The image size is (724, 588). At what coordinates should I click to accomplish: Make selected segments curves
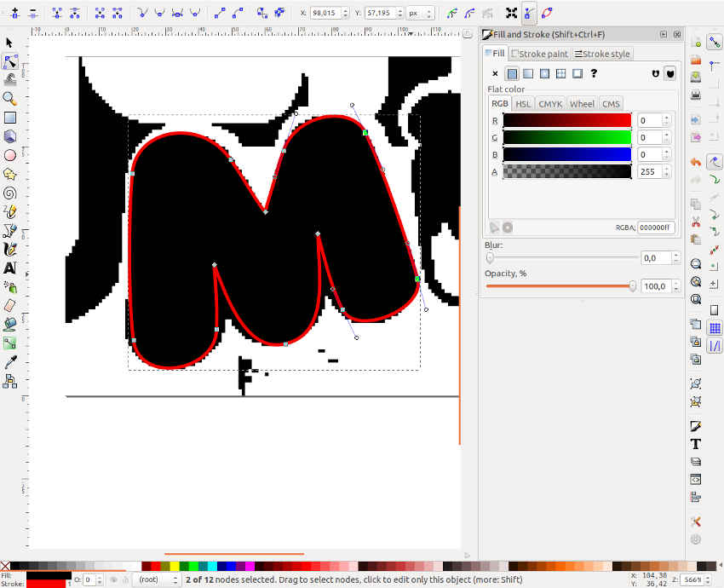[238, 14]
